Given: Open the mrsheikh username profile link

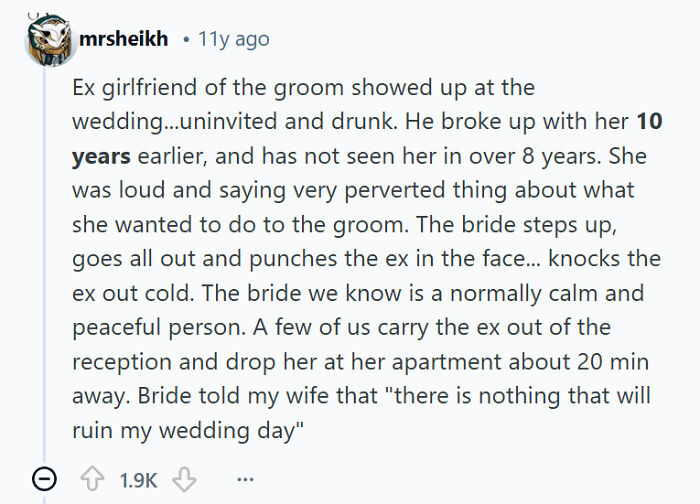Looking at the screenshot, I should click(x=125, y=39).
